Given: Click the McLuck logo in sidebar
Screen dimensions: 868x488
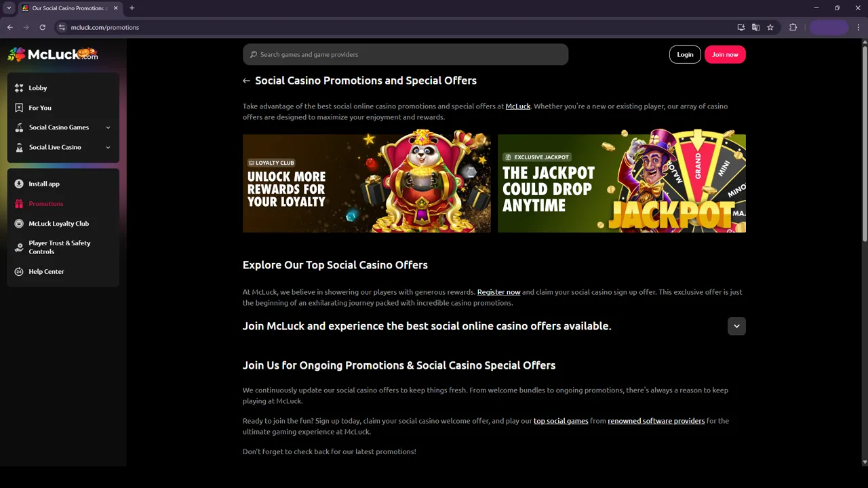Looking at the screenshot, I should pyautogui.click(x=53, y=54).
